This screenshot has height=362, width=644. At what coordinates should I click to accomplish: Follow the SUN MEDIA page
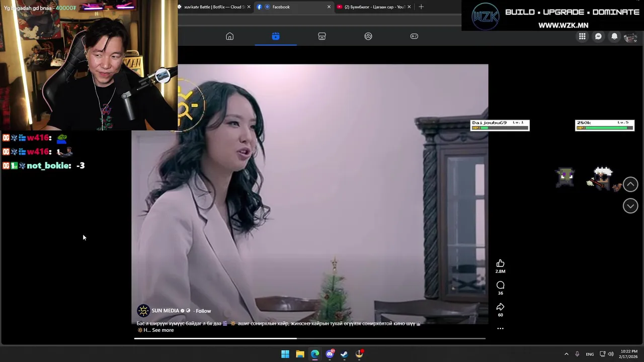coord(203,311)
